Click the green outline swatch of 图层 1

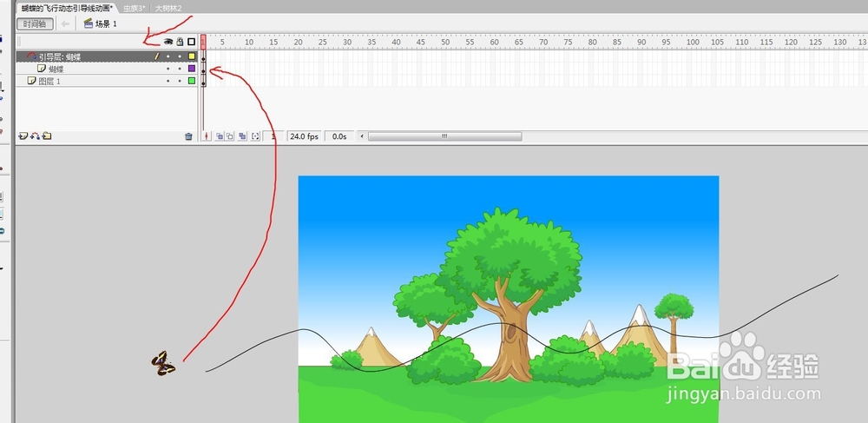[x=192, y=81]
